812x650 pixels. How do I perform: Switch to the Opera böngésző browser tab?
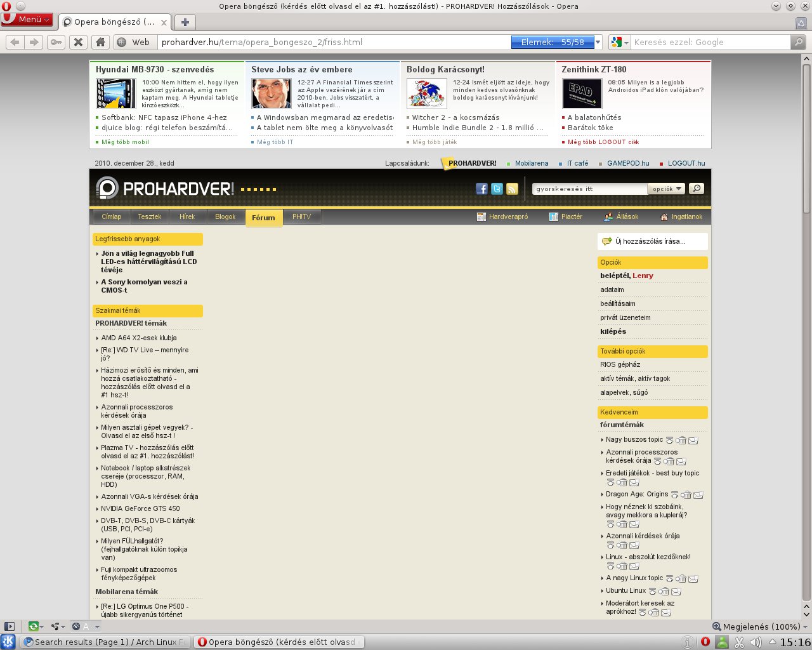(x=114, y=22)
